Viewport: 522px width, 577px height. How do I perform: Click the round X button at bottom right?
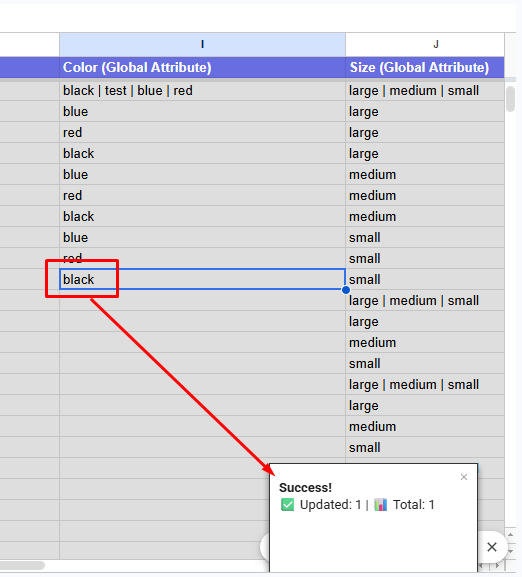click(492, 547)
